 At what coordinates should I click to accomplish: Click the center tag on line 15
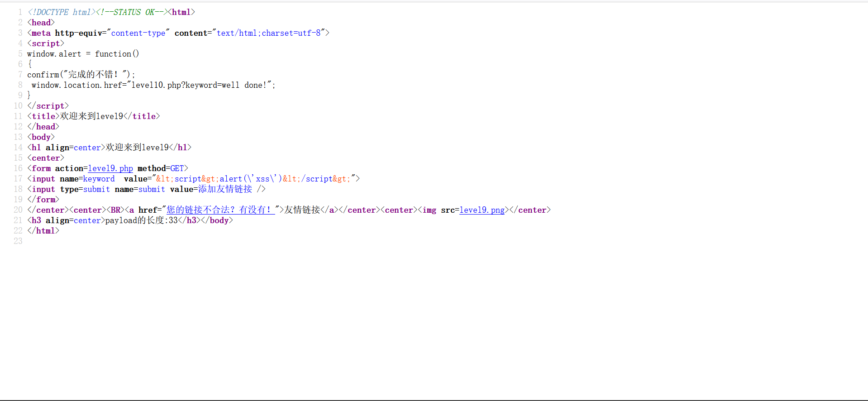click(46, 158)
